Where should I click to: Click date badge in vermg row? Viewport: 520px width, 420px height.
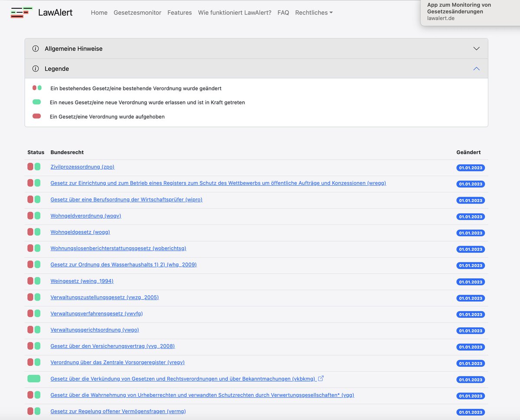coord(471,412)
